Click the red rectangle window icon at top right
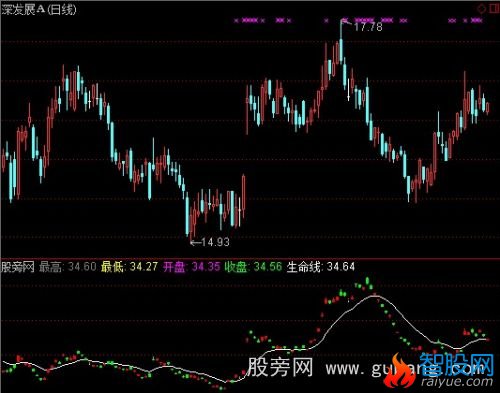The width and height of the screenshot is (500, 393). (495, 8)
